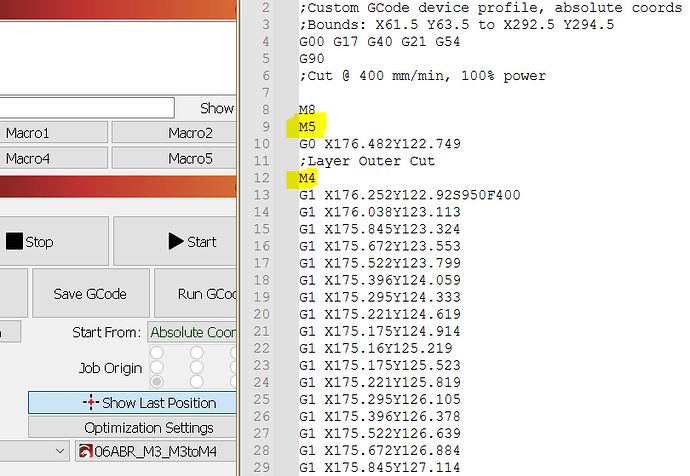Click the console command input field
The image size is (690, 476).
pos(87,107)
